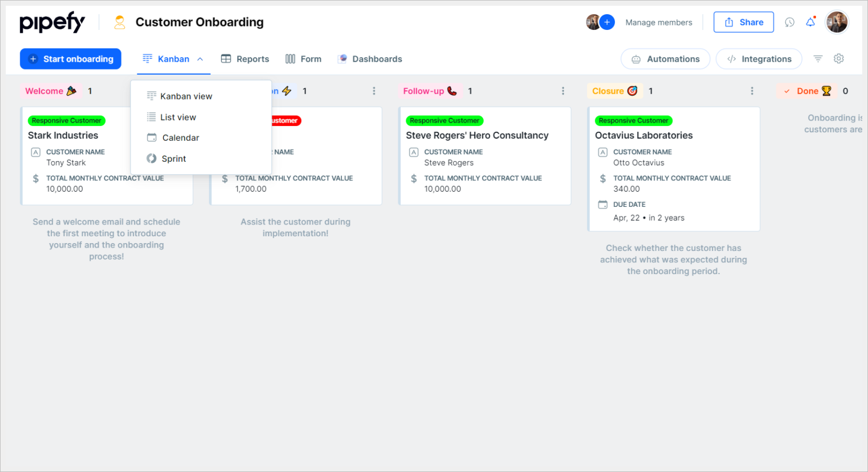This screenshot has width=868, height=472.
Task: Open Follow-up phase three-dot menu
Action: pos(563,91)
